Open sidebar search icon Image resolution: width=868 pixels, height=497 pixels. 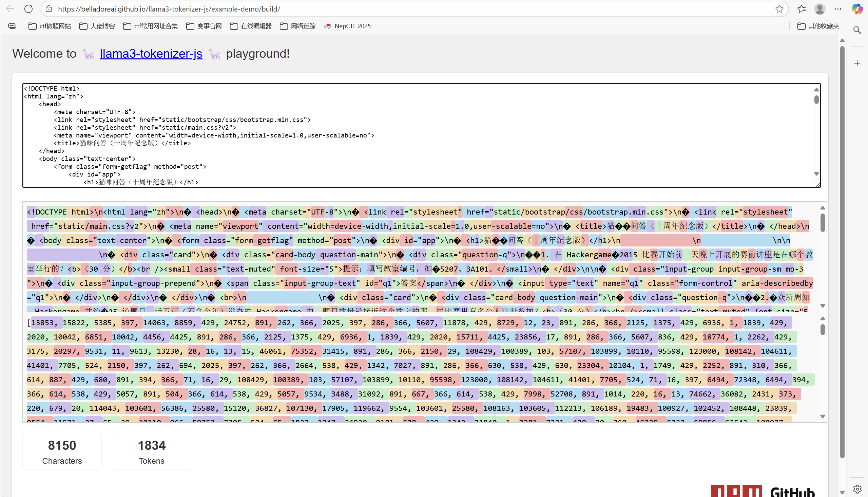click(857, 30)
